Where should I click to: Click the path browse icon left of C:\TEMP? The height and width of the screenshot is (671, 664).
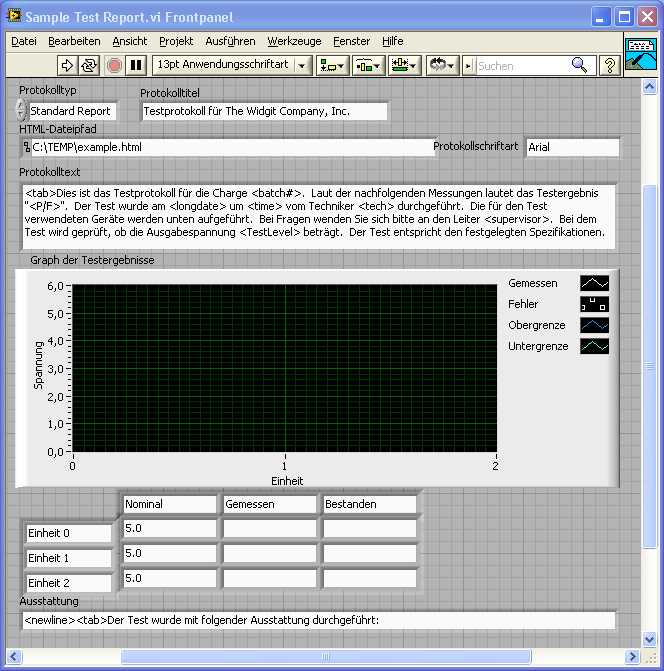[x=27, y=147]
